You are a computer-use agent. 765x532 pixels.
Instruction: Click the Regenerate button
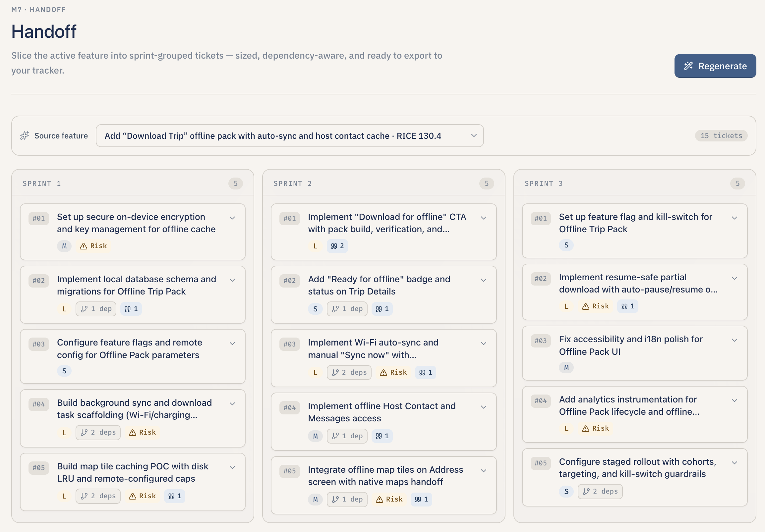pyautogui.click(x=715, y=66)
